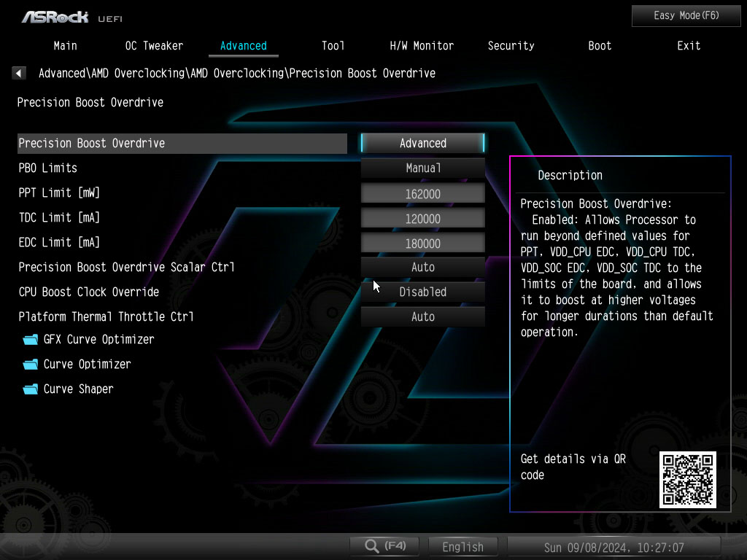Screen dimensions: 747x560
Task: Open Curve Optimizer submenu text
Action: (88, 365)
